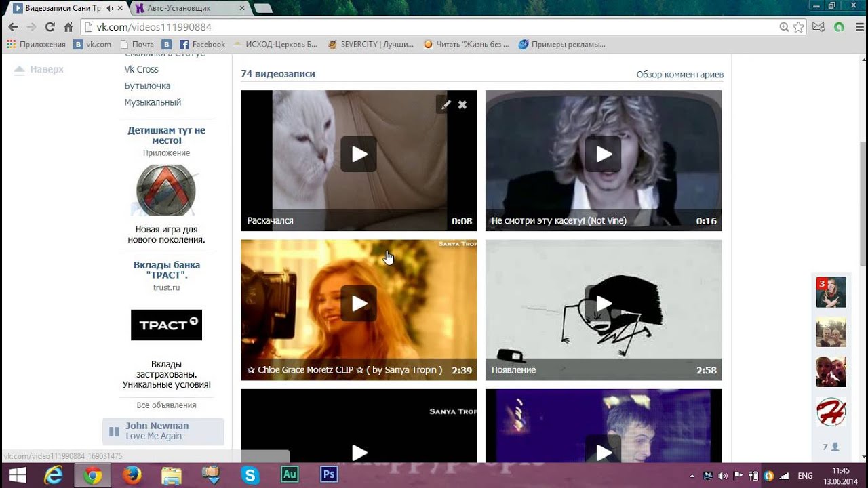Play the "Не смотри эту касету!" video

604,154
